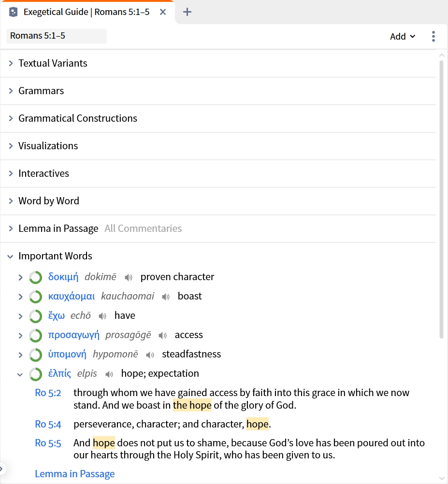The image size is (448, 484).
Task: Expand the προσαγωγή word entry
Action: pyautogui.click(x=20, y=336)
